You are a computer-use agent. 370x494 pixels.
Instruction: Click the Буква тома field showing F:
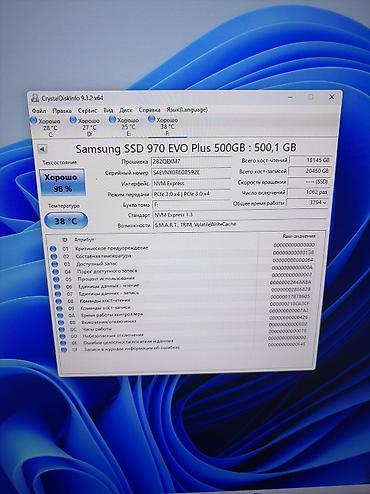click(192, 204)
